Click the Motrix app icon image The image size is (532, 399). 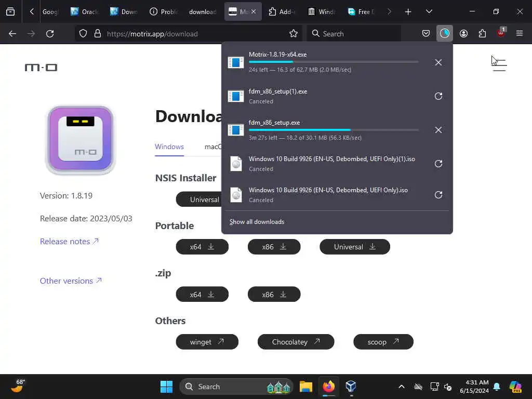[81, 140]
